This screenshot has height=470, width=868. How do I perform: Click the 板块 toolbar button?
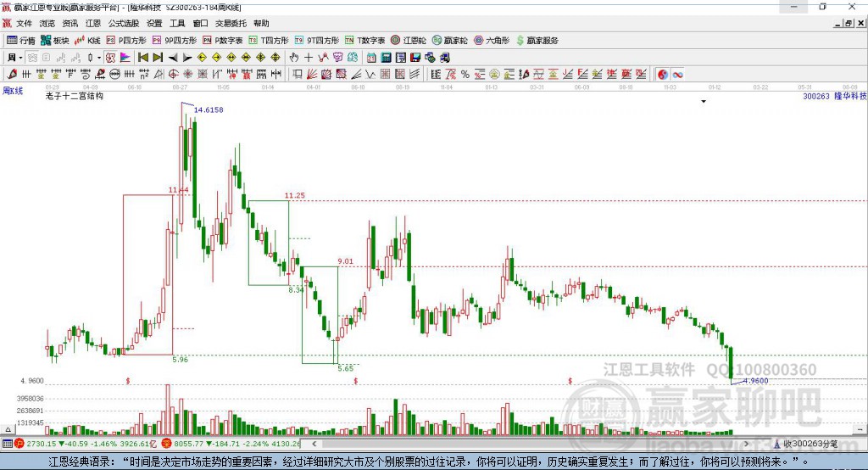pyautogui.click(x=55, y=41)
